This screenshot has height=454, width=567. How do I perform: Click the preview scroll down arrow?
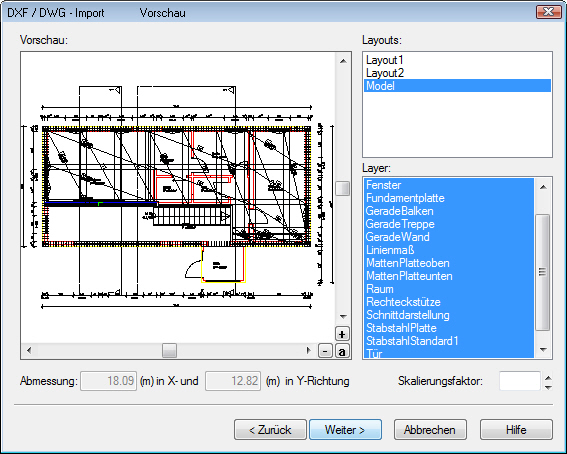tap(343, 317)
